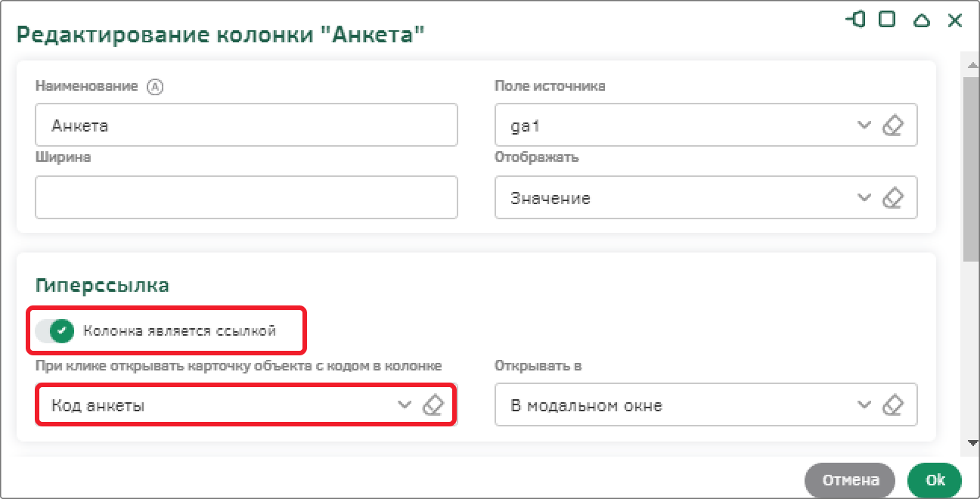Click the Отмена button
The image size is (980, 499).
(x=850, y=480)
